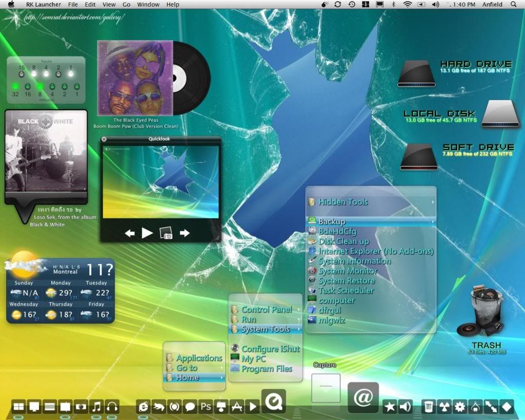Launch Photoshop via the Ps dock icon

[206, 407]
